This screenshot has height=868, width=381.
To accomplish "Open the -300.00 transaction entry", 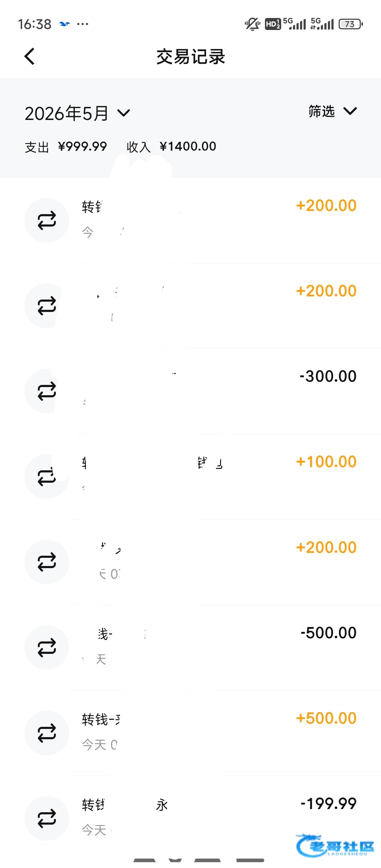I will pyautogui.click(x=190, y=391).
